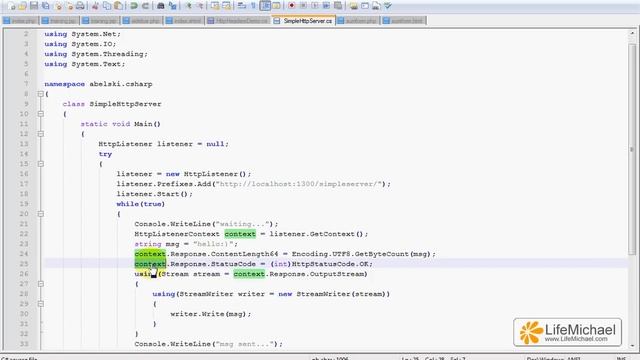The image size is (640, 360).
Task: Save the current file
Action: click(34, 6)
